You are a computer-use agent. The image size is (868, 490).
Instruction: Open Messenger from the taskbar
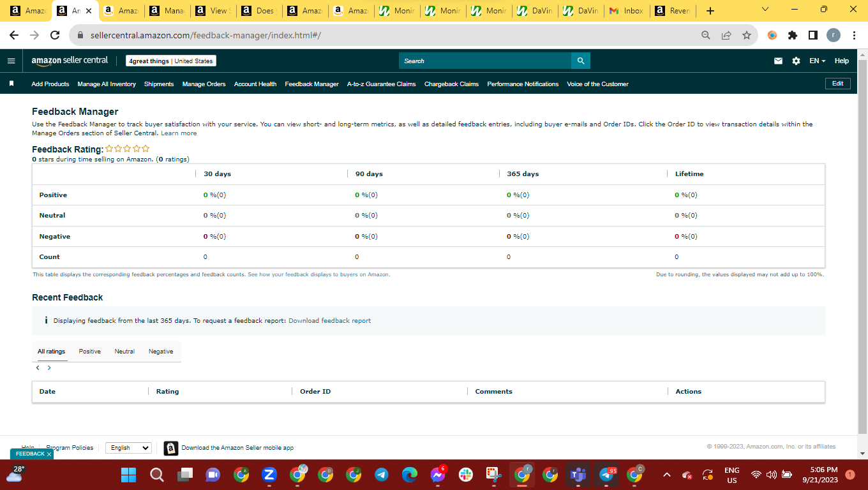point(438,475)
